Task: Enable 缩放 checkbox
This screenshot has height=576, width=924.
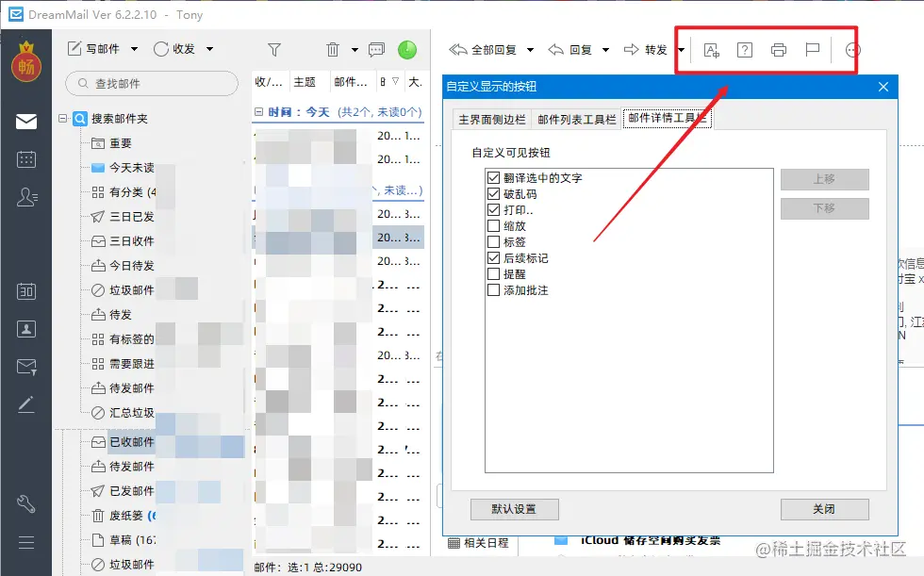Action: [x=494, y=225]
